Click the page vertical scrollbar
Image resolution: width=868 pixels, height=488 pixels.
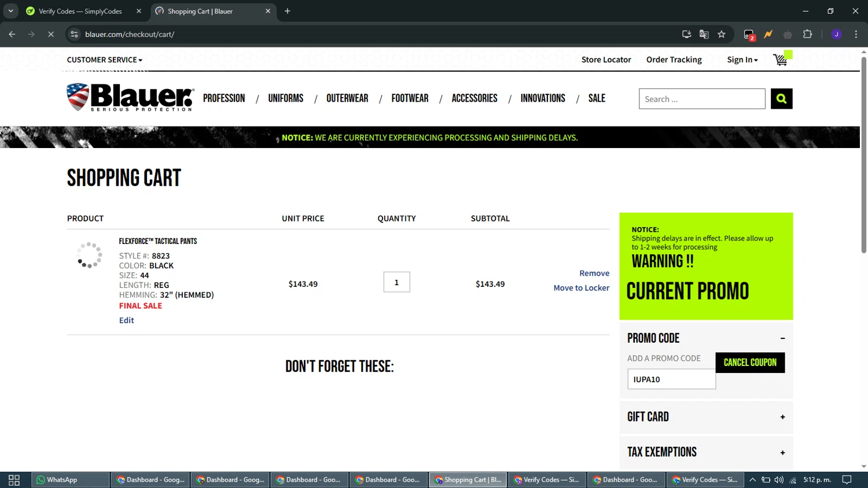864,156
